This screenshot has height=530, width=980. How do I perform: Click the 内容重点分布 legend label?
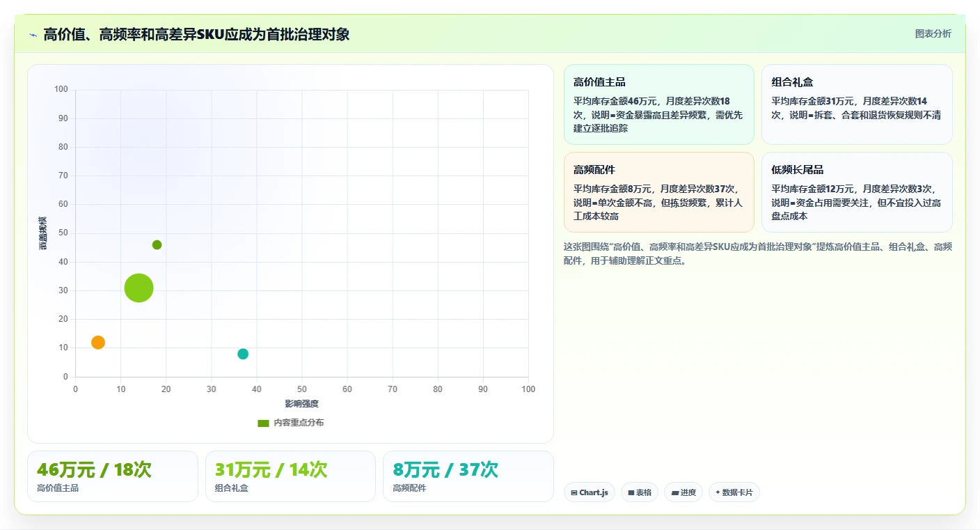coord(299,423)
